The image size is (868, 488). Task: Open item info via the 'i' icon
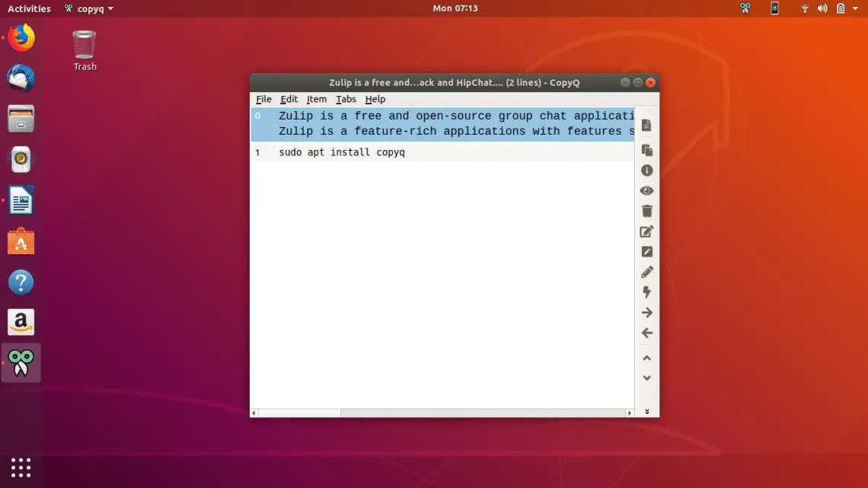(646, 171)
